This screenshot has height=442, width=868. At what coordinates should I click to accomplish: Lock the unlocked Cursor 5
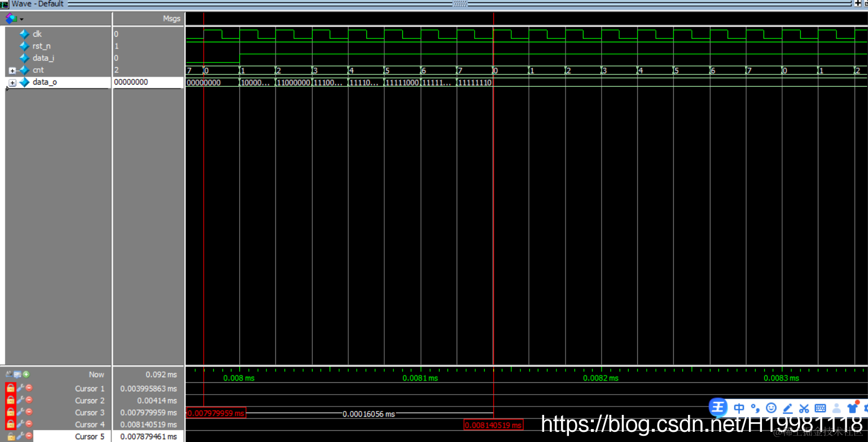(x=10, y=436)
